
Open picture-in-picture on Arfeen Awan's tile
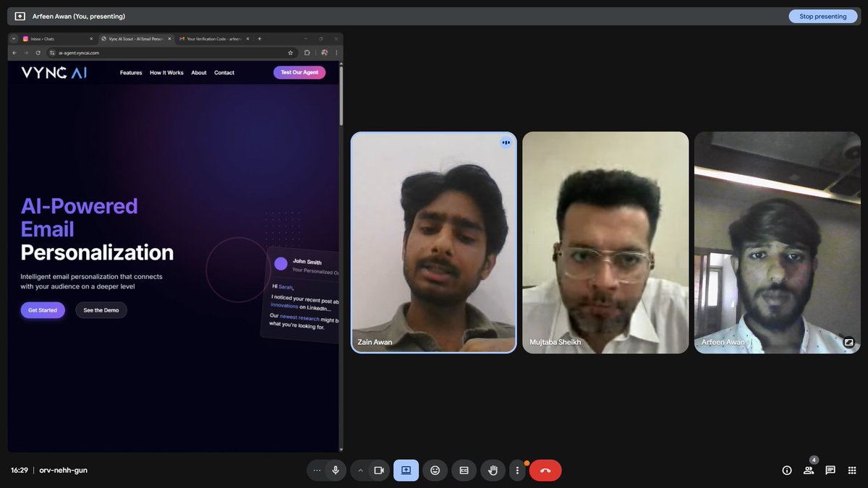click(x=848, y=343)
